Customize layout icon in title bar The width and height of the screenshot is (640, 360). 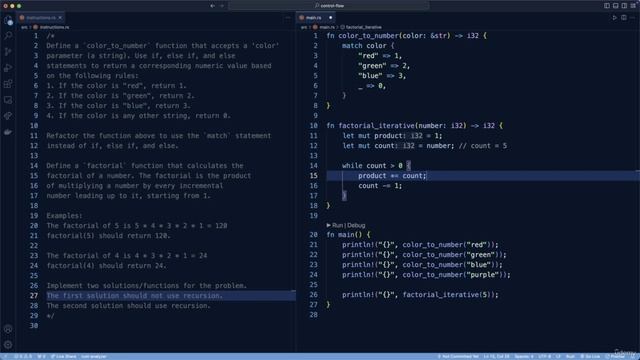[x=633, y=6]
